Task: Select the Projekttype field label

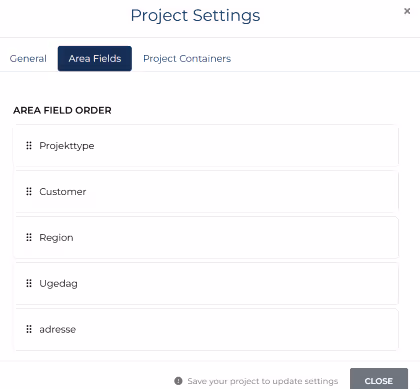Action: tap(67, 146)
